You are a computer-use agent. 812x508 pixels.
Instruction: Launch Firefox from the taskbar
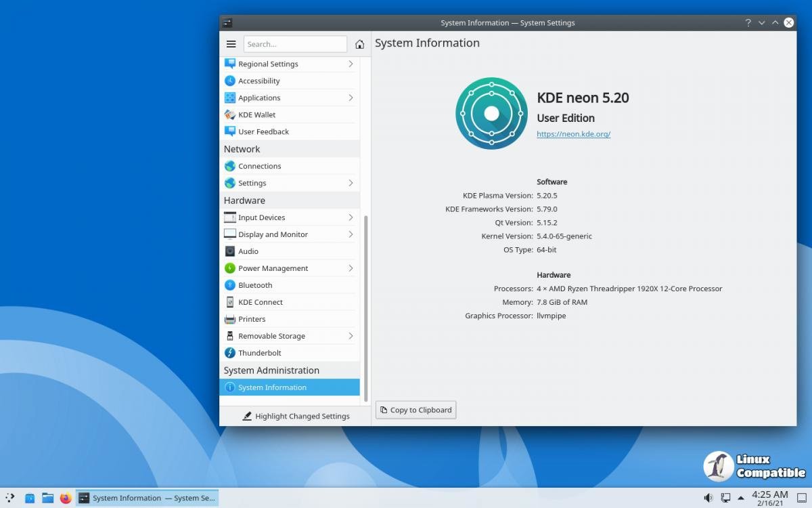point(66,498)
